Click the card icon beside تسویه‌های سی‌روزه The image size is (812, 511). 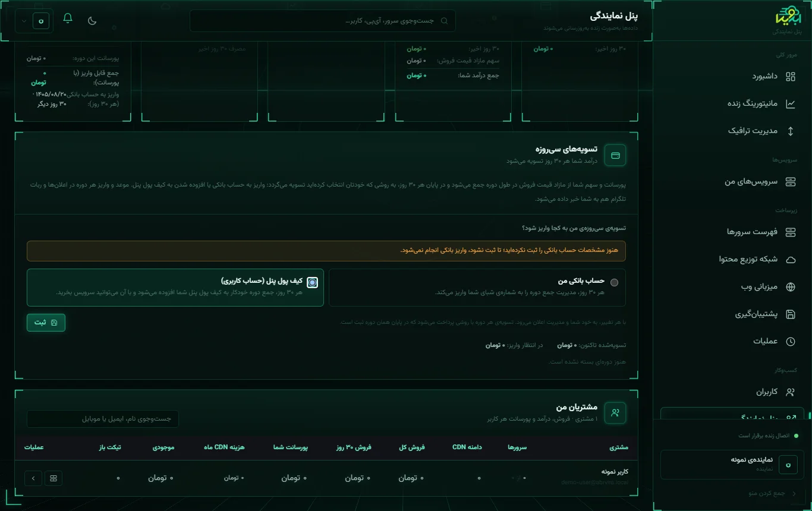point(615,155)
